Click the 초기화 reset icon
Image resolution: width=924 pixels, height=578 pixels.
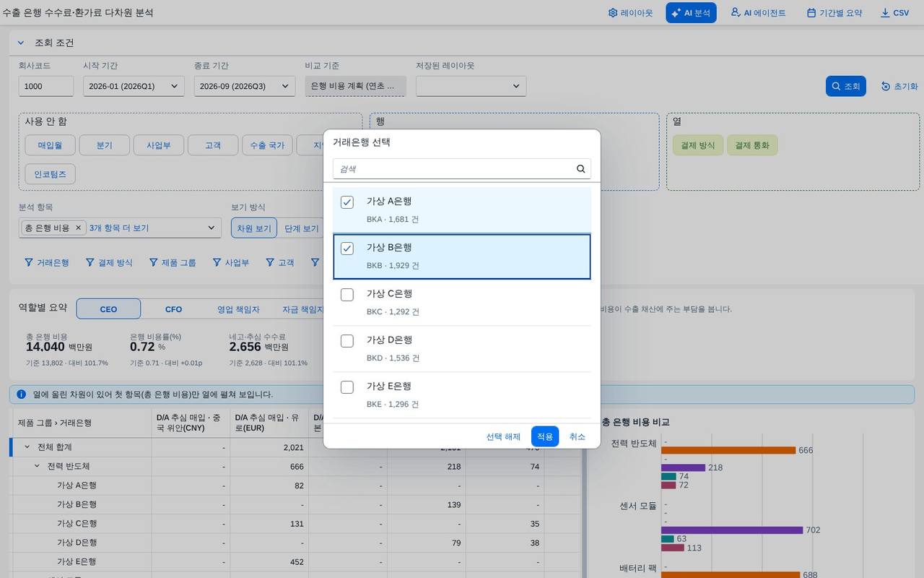[x=886, y=86]
